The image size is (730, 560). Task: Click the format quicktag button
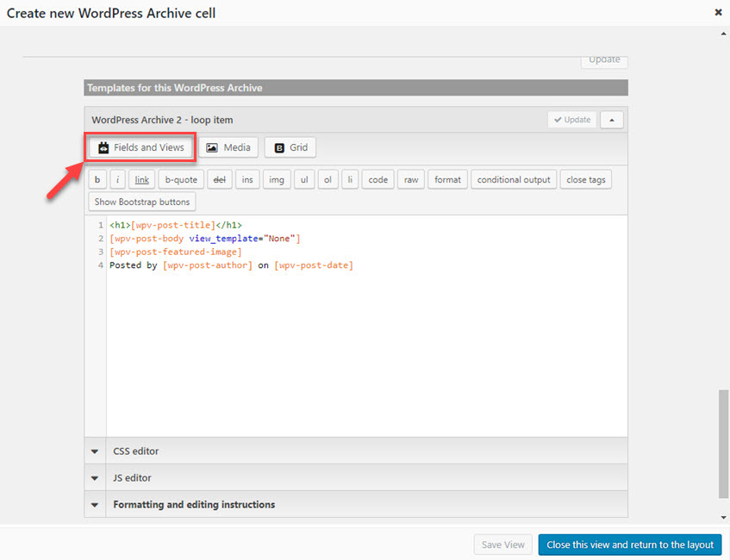tap(448, 180)
